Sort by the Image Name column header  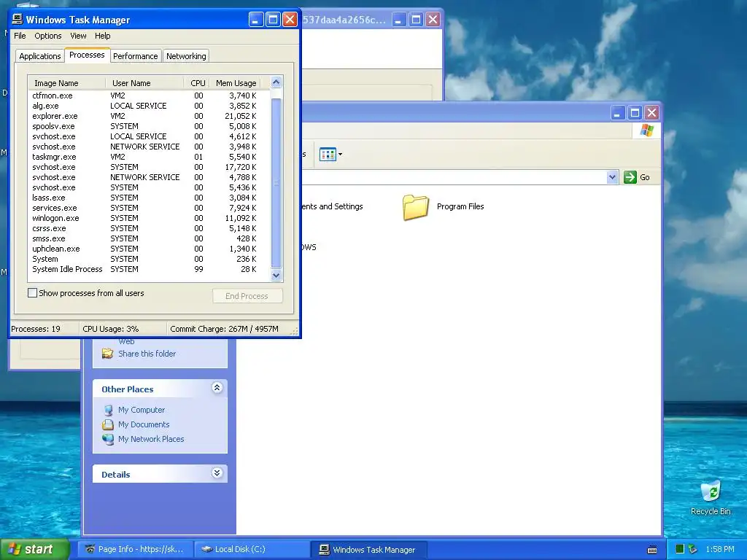click(x=66, y=83)
